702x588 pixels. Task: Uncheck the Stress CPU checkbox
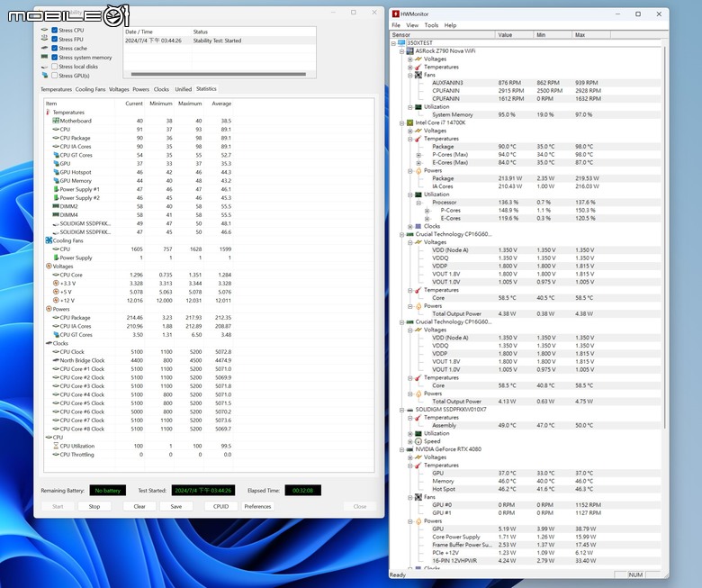click(x=54, y=30)
